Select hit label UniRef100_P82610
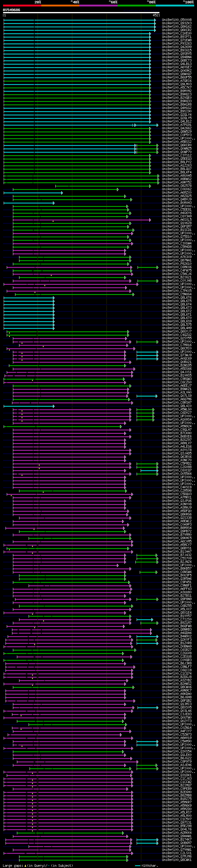The width and height of the screenshot is (197, 868). pyautogui.click(x=176, y=264)
